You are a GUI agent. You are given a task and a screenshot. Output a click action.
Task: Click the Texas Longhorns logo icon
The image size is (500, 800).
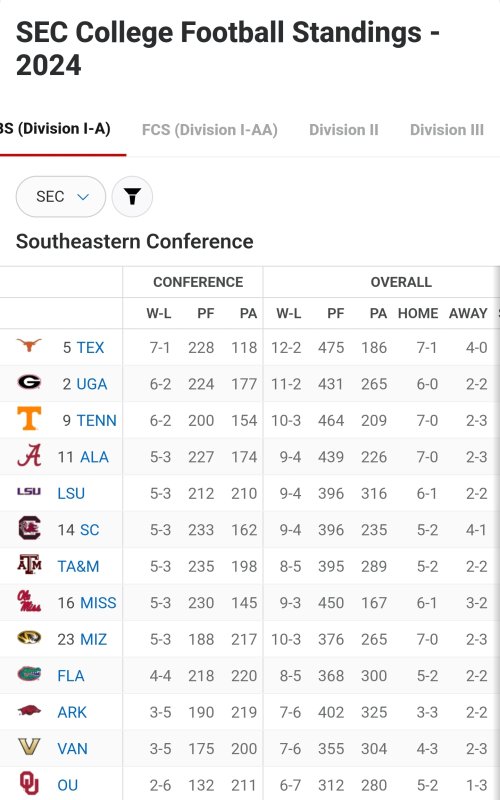pos(29,345)
